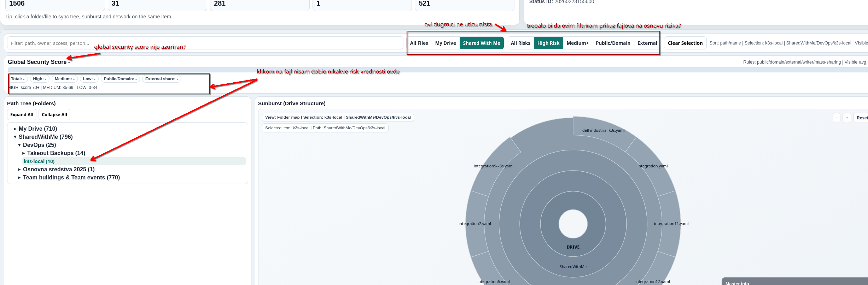Collapse the SharedWithMe folder arrow
Viewport: 868px width, 285px height.
[x=15, y=137]
